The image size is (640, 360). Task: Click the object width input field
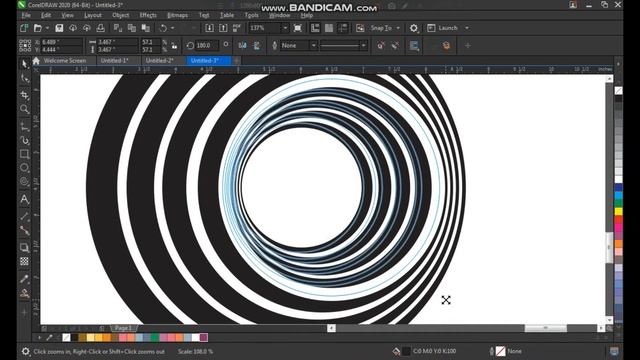tap(118, 42)
